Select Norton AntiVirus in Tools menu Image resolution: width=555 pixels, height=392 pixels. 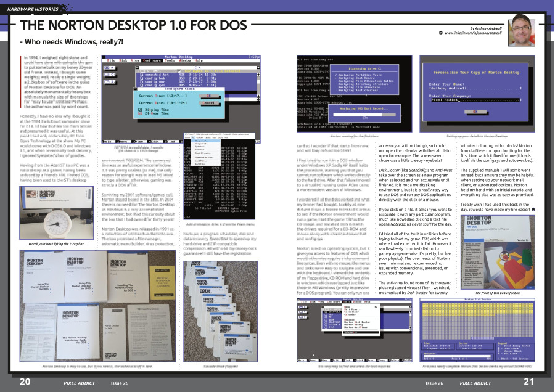tap(356, 327)
